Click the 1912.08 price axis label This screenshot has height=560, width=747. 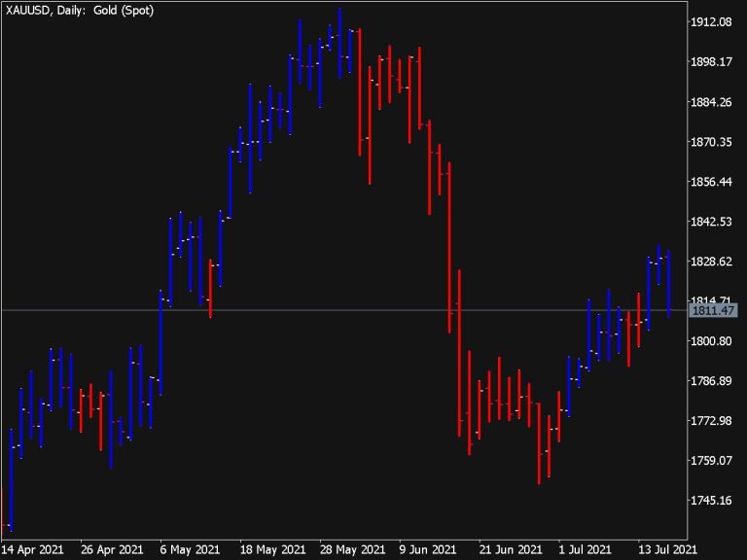coord(711,22)
